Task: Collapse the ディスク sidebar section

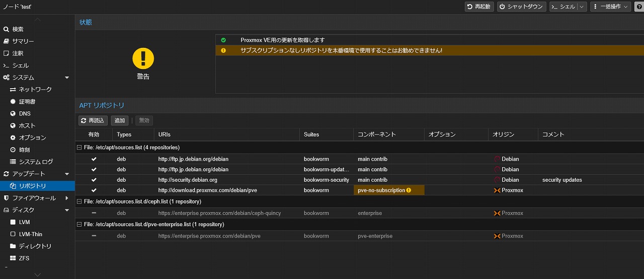Action: click(67, 210)
